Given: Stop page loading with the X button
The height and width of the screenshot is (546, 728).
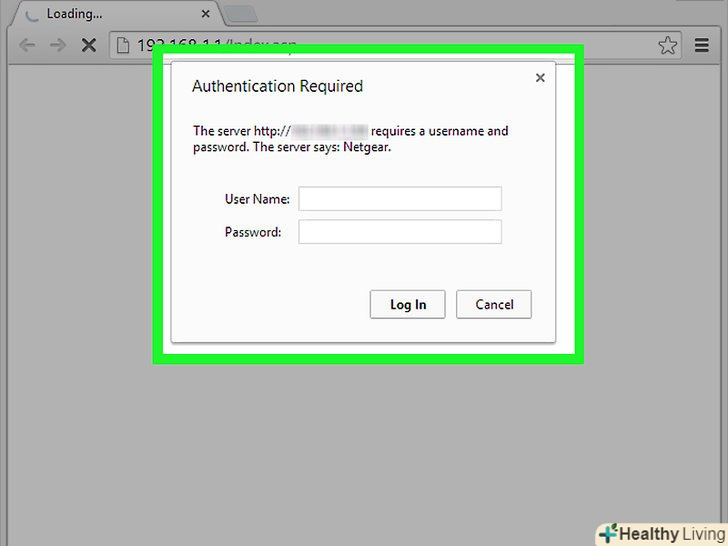Looking at the screenshot, I should [x=89, y=45].
